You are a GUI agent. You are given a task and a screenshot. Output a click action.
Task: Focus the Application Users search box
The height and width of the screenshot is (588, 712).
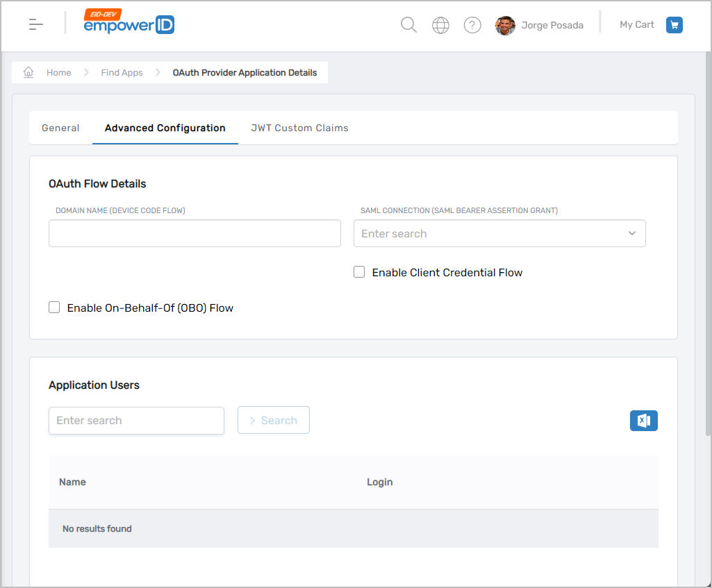pyautogui.click(x=136, y=421)
